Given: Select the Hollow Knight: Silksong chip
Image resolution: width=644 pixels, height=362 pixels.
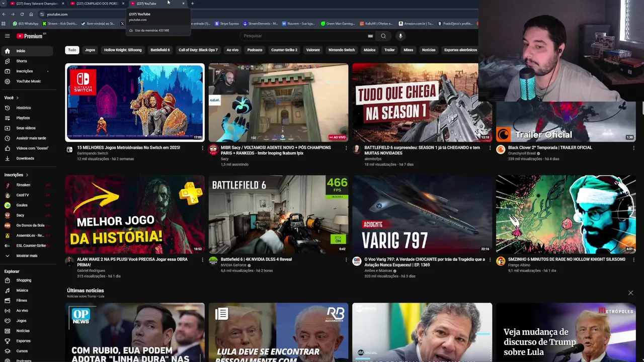Looking at the screenshot, I should tap(123, 50).
